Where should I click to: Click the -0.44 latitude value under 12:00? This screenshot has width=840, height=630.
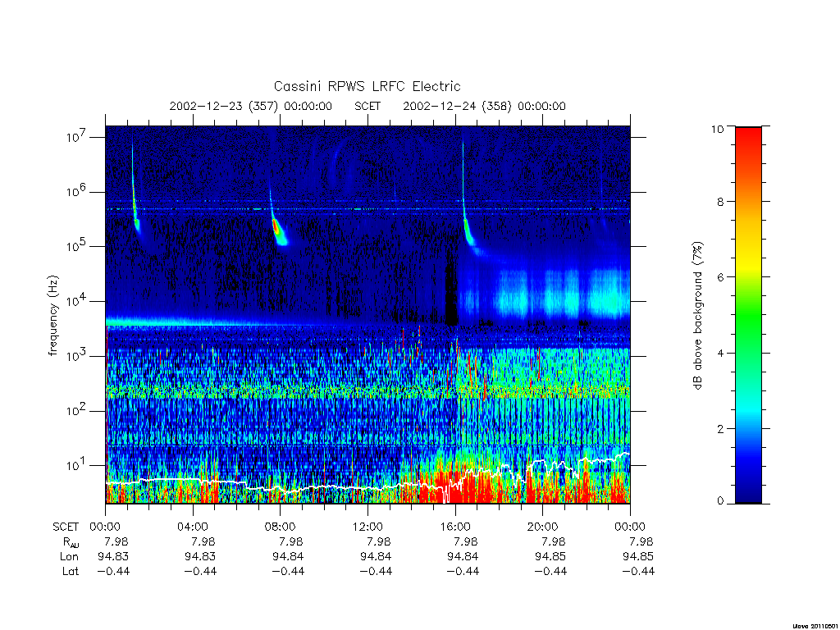376,572
